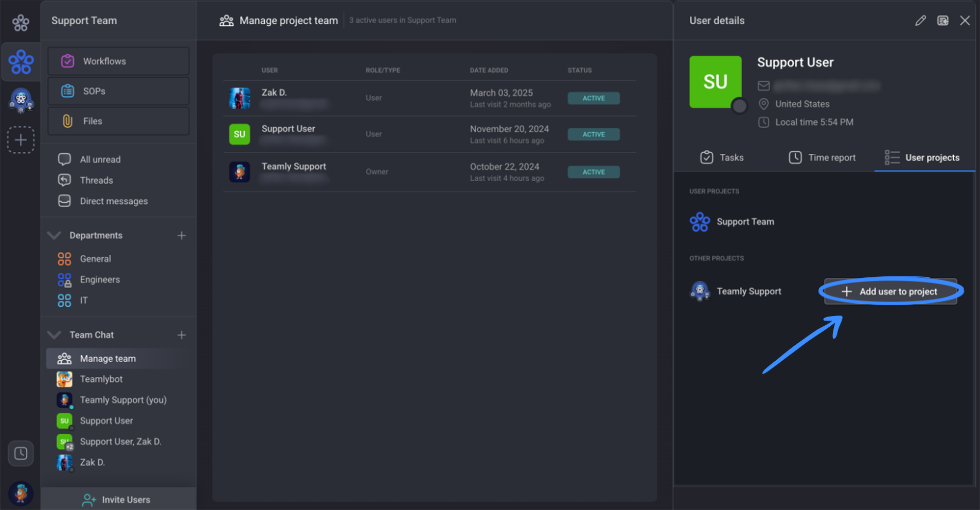The image size is (980, 510).
Task: Click the DATE ADDED column header
Action: click(x=489, y=70)
